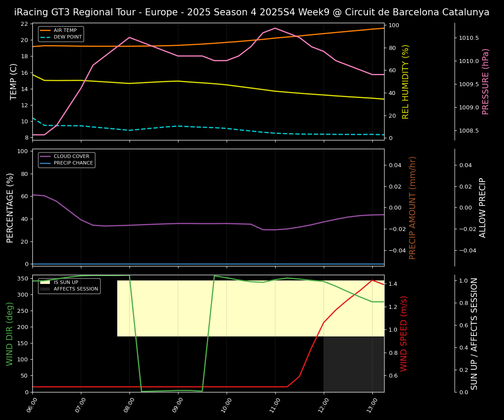Click the ALLOW PRECIP axis label
The width and height of the screenshot is (504, 420).
[x=483, y=207]
